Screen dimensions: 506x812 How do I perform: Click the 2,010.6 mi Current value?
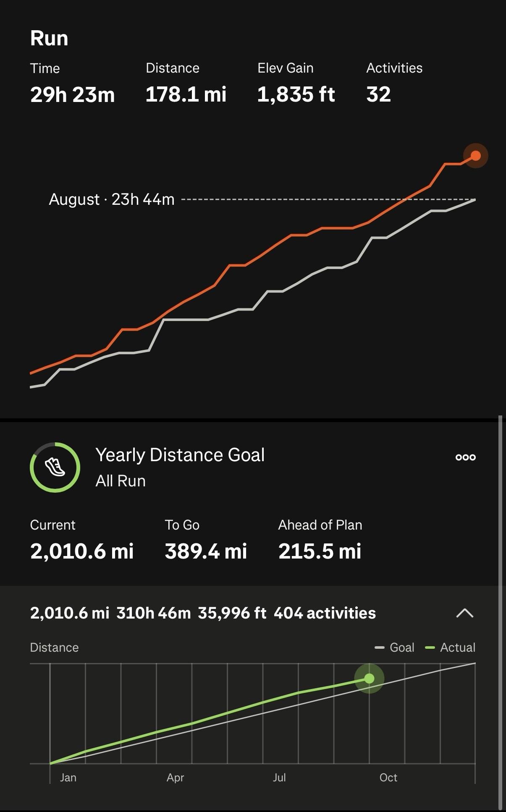coord(82,551)
